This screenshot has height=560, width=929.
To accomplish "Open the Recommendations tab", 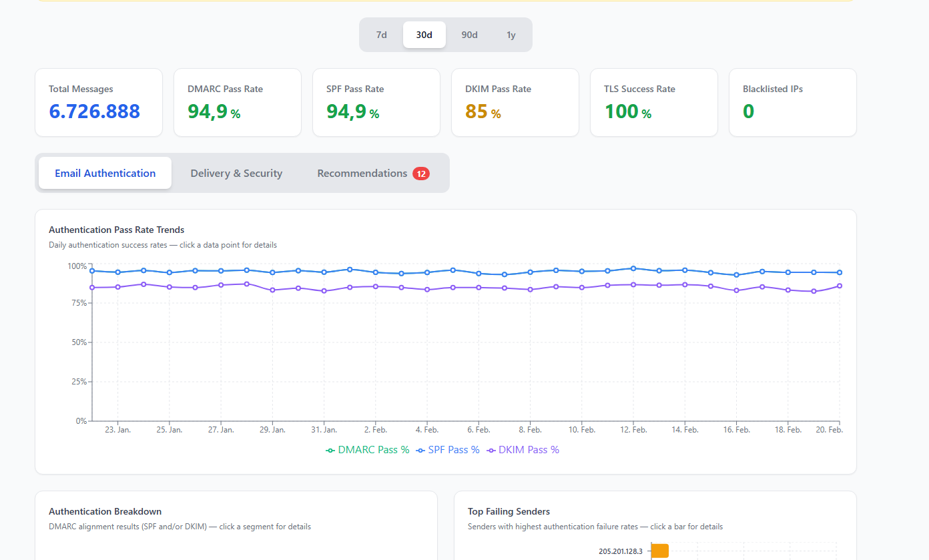I will [x=362, y=173].
